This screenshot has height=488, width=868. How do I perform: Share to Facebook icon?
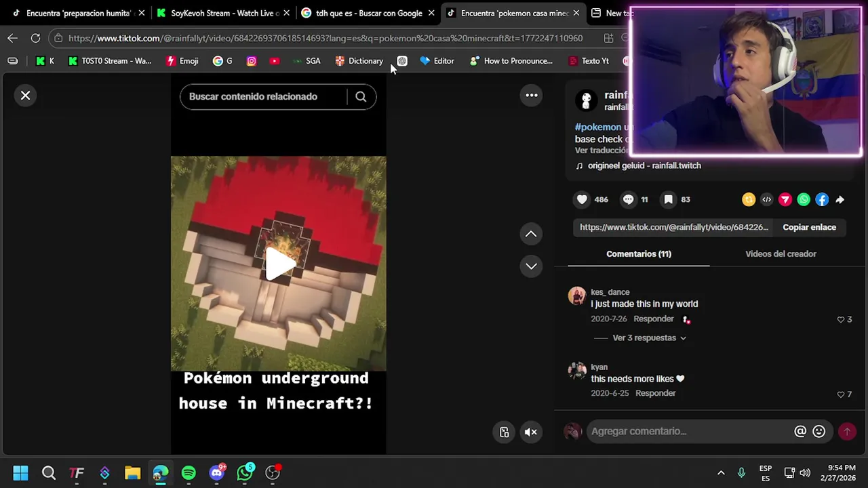tap(822, 199)
